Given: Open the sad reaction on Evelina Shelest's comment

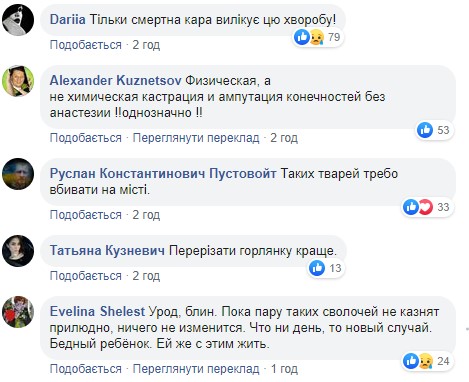Looking at the screenshot, I should click(425, 361).
